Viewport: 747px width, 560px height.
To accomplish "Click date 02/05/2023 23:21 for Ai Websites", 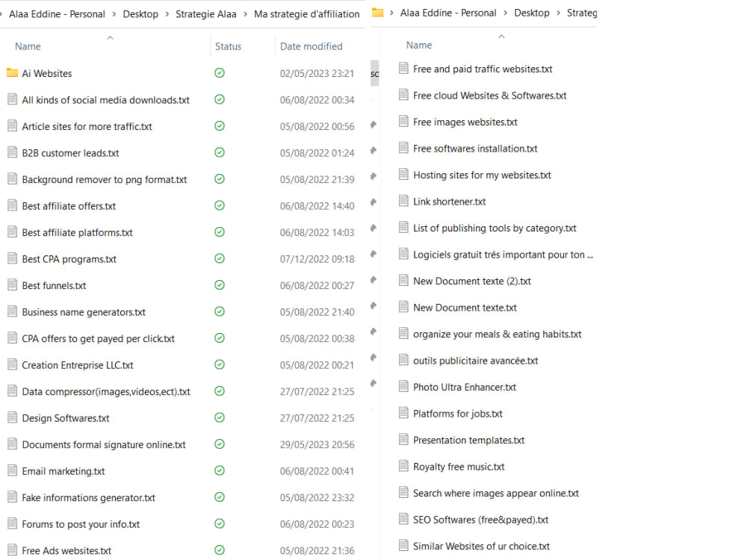I will (x=317, y=73).
